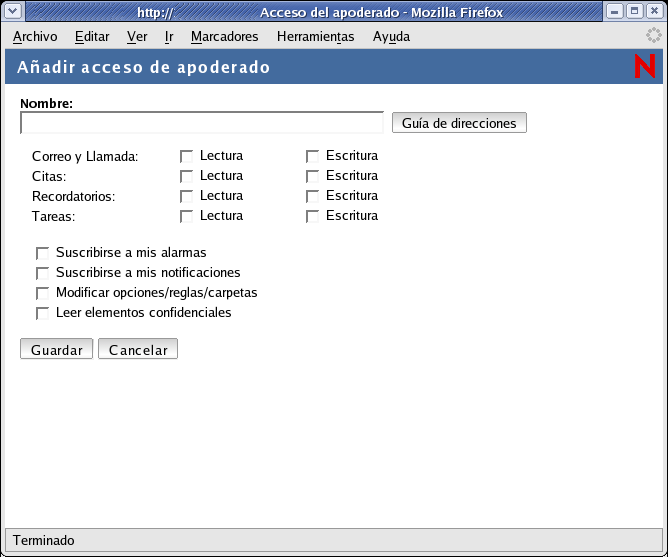Click the Novell N logo icon
Viewport: 668px width, 557px height.
(x=645, y=67)
